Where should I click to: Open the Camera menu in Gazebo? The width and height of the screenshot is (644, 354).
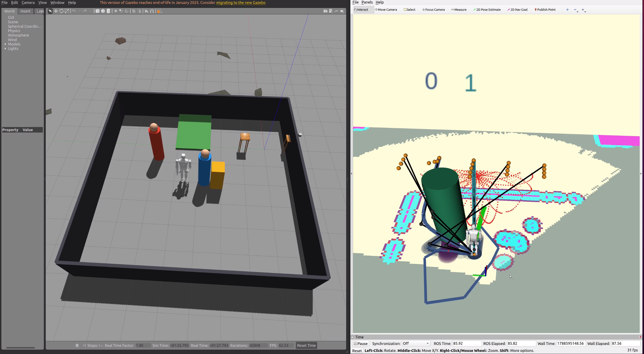(28, 3)
